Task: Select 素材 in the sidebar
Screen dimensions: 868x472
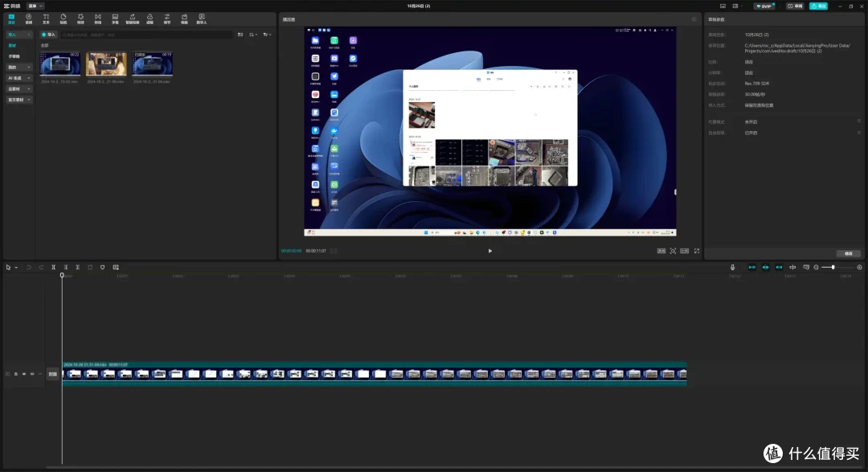Action: 12,45
